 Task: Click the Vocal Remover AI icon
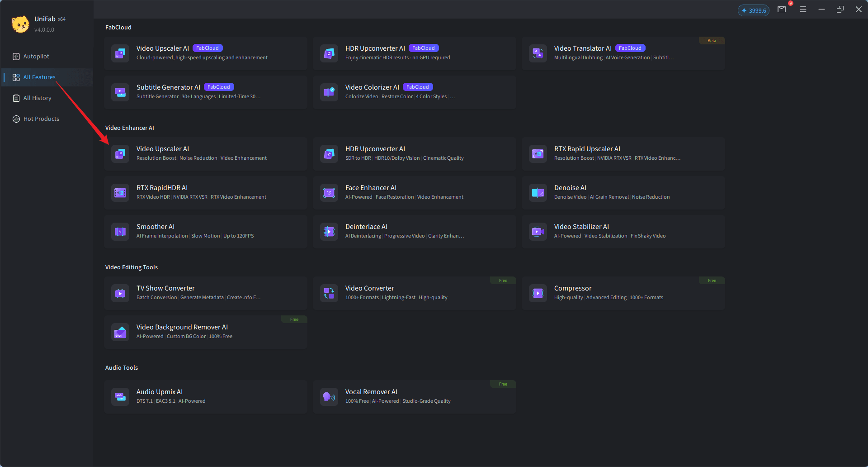[x=329, y=396]
